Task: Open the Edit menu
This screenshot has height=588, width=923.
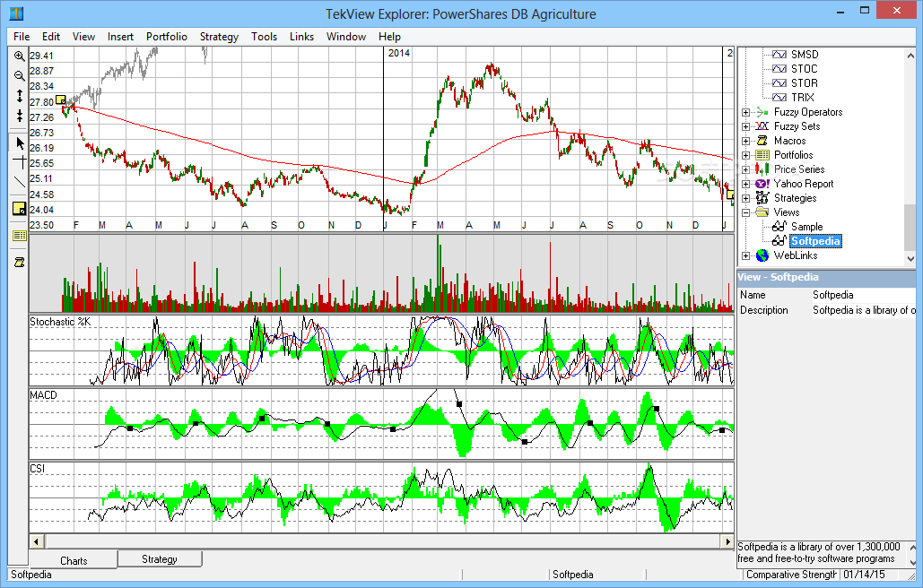Action: click(x=51, y=37)
